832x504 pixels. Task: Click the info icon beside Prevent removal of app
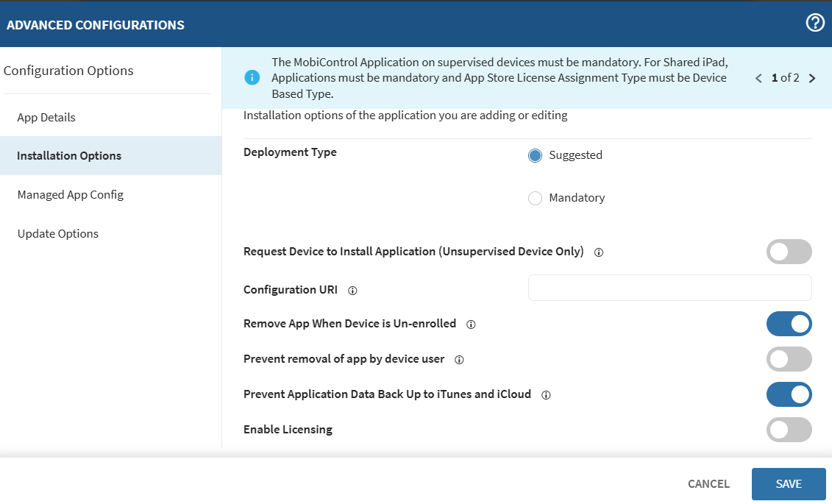pos(459,359)
